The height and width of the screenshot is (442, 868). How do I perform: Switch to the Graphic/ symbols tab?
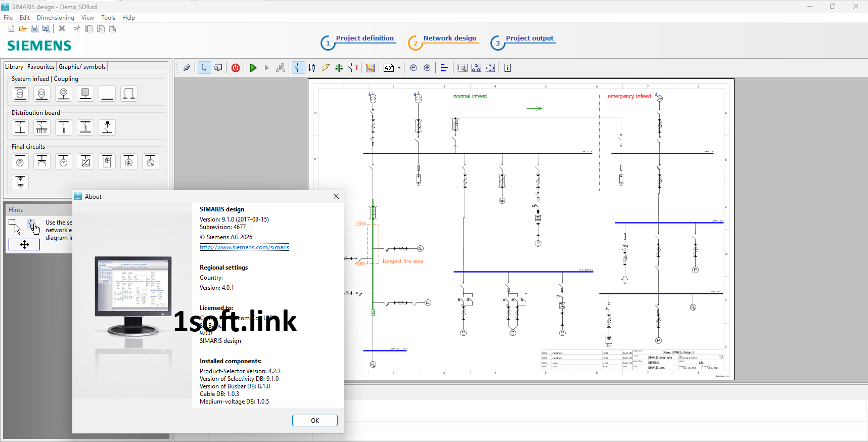(82, 67)
